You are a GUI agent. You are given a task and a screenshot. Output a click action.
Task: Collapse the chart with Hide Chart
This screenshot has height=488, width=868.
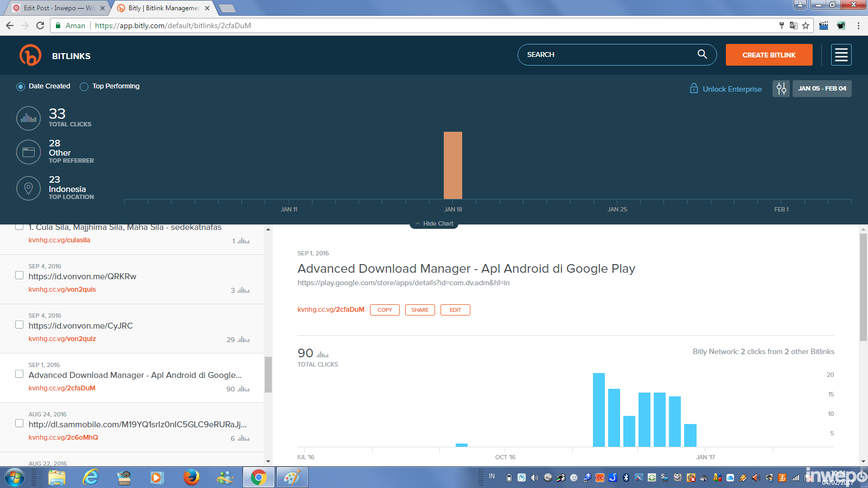coord(434,223)
